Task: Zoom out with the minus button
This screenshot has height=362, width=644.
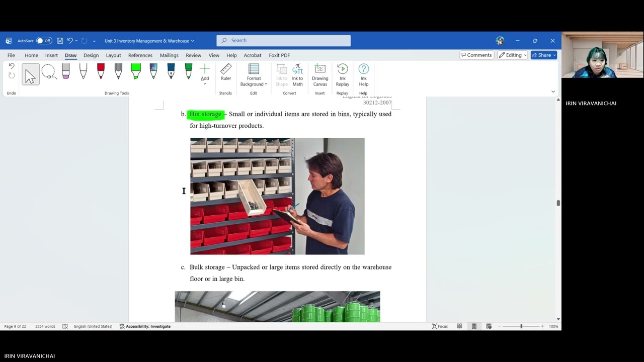Action: (x=500, y=326)
